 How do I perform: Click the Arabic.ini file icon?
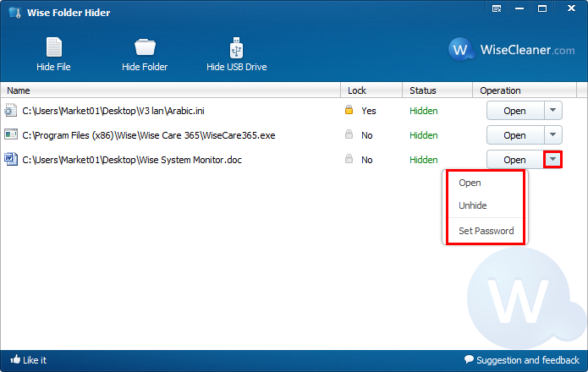coord(10,111)
